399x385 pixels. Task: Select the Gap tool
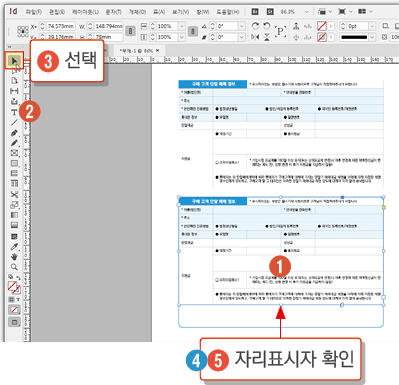[x=14, y=91]
